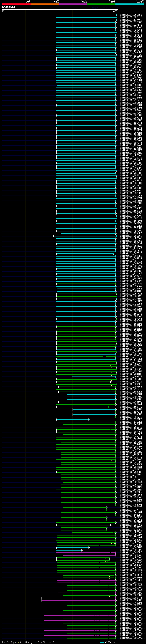
Task: Click the hit label UniRef100_P45592
Action: click(x=131, y=602)
